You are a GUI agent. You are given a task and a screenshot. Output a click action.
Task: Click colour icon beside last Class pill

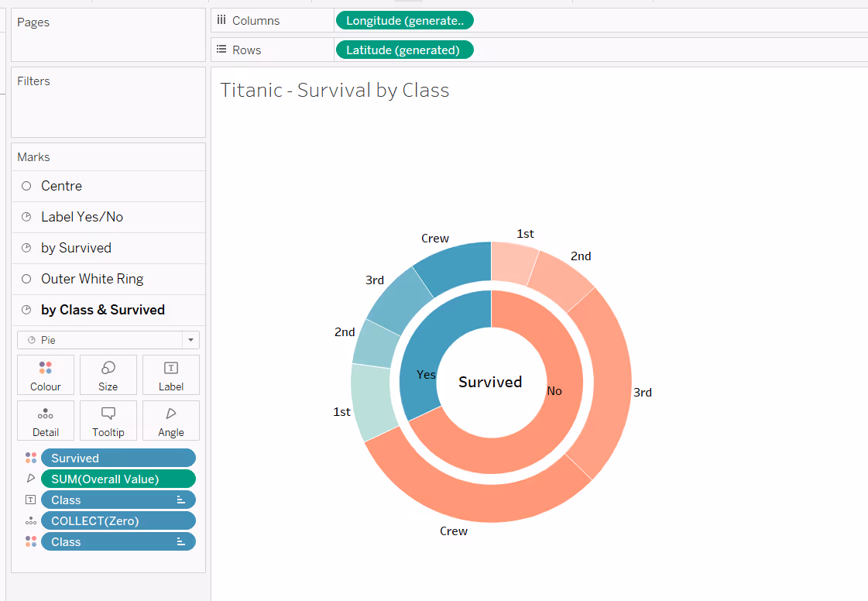31,541
